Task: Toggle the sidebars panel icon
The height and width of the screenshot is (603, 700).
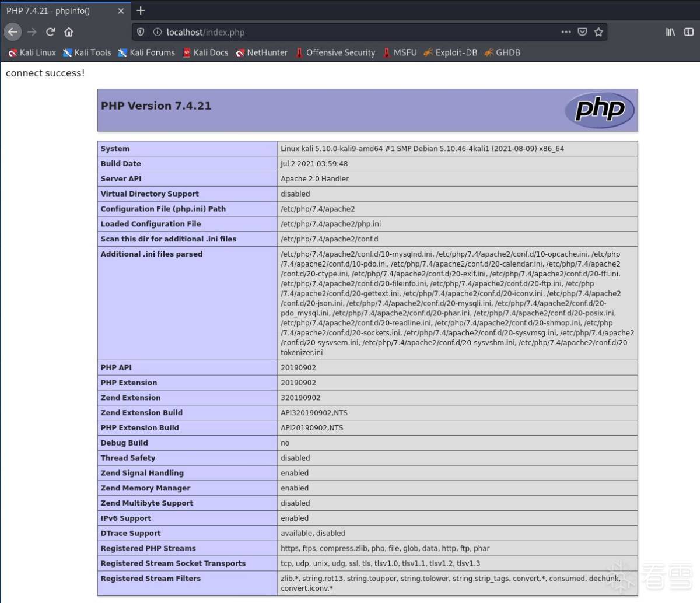Action: point(689,32)
